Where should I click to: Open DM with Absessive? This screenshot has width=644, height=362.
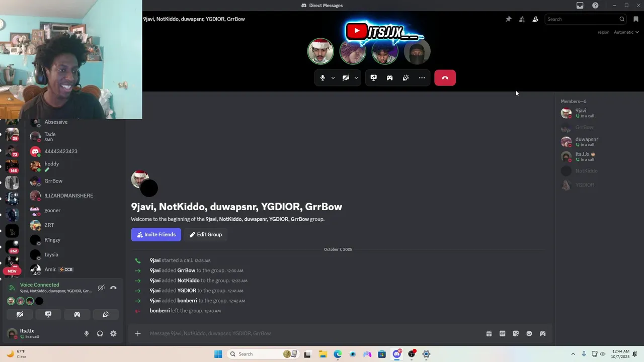pyautogui.click(x=75, y=122)
